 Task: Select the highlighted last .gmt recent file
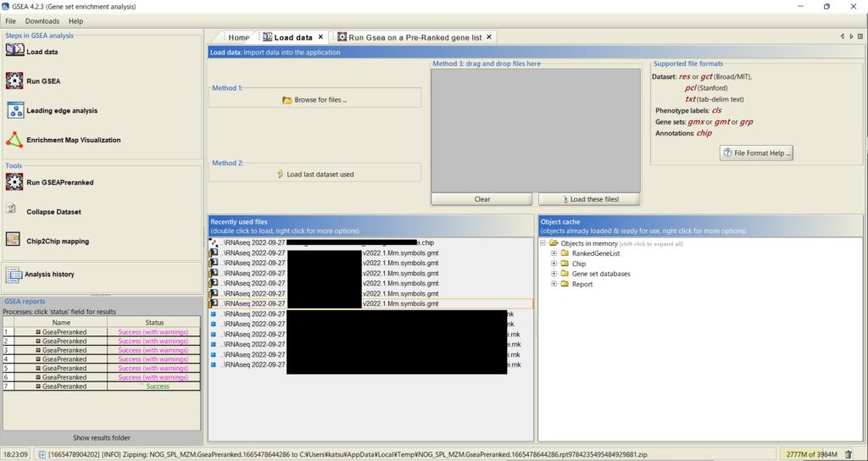coord(370,304)
